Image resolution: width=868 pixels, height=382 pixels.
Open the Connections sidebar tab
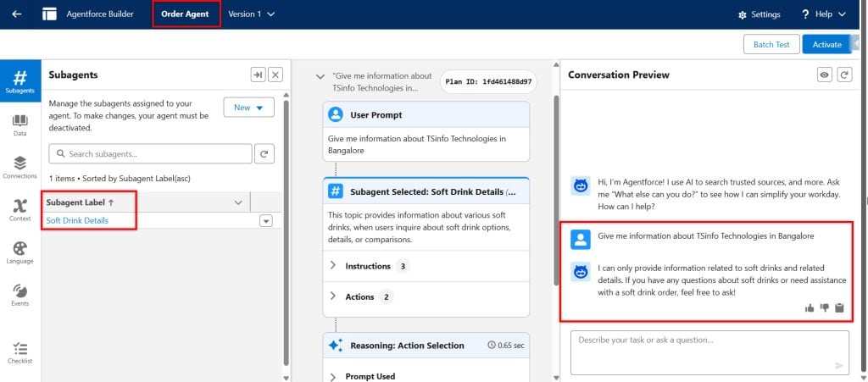[20, 168]
